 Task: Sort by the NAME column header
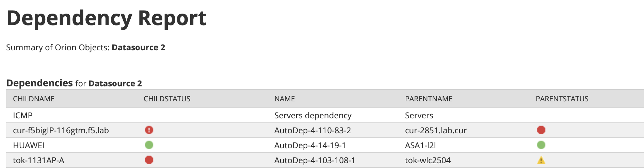(285, 99)
